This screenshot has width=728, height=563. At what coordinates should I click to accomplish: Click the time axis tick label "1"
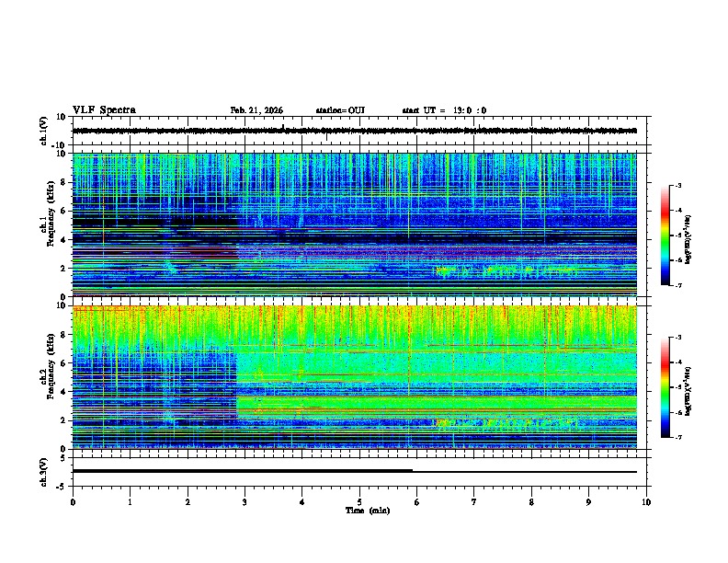tap(130, 502)
